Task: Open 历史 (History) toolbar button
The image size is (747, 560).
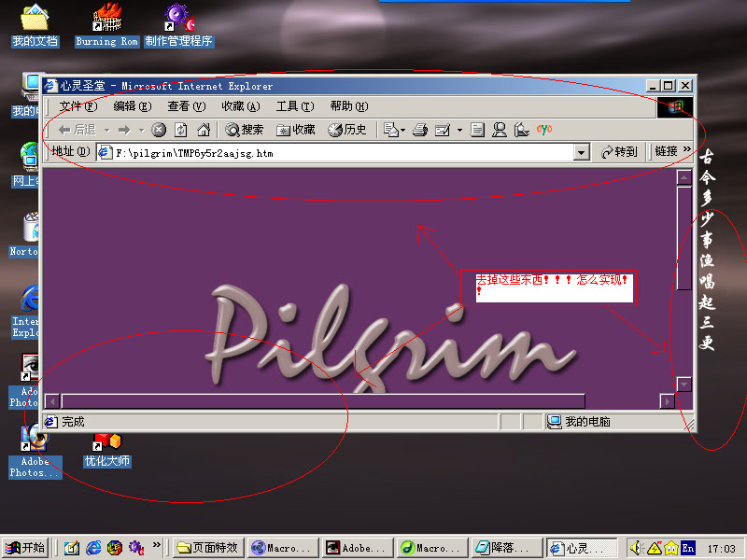Action: point(347,130)
